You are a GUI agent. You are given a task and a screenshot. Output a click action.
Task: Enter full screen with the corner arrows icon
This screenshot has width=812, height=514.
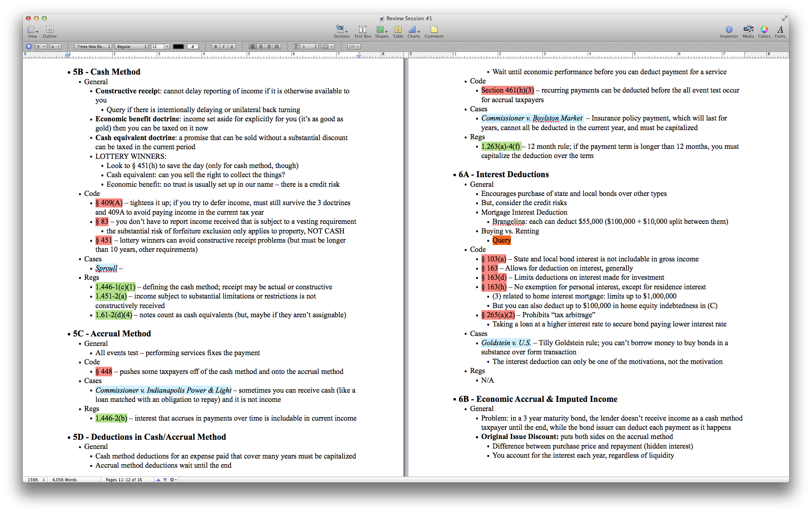[x=784, y=18]
